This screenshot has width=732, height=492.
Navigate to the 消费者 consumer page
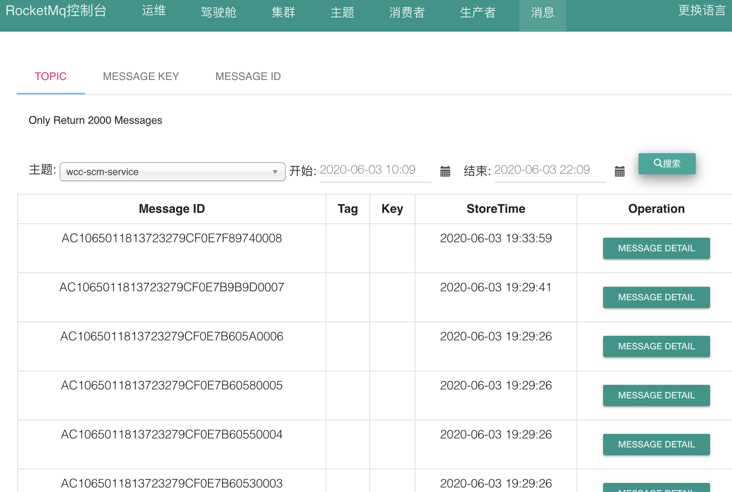pos(407,12)
